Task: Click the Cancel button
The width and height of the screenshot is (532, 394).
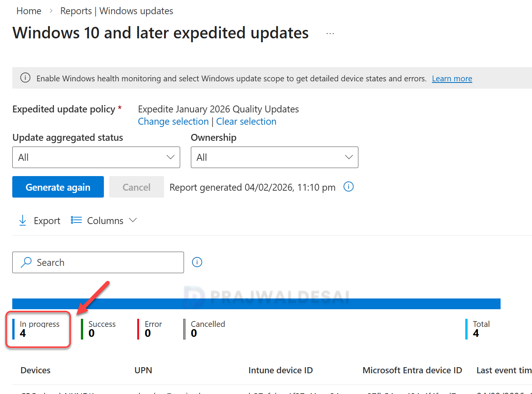Action: tap(136, 187)
